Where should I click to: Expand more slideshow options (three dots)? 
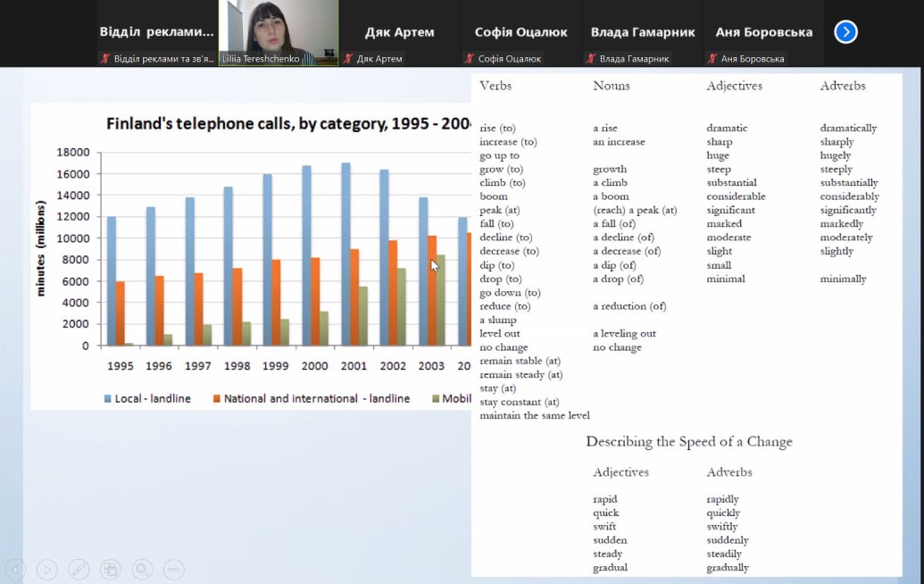click(174, 569)
